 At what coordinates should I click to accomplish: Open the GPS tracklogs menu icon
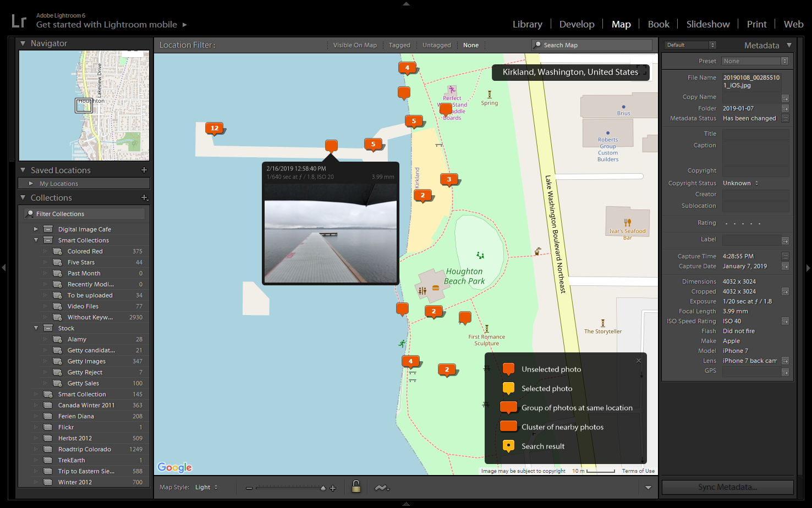[x=382, y=488]
